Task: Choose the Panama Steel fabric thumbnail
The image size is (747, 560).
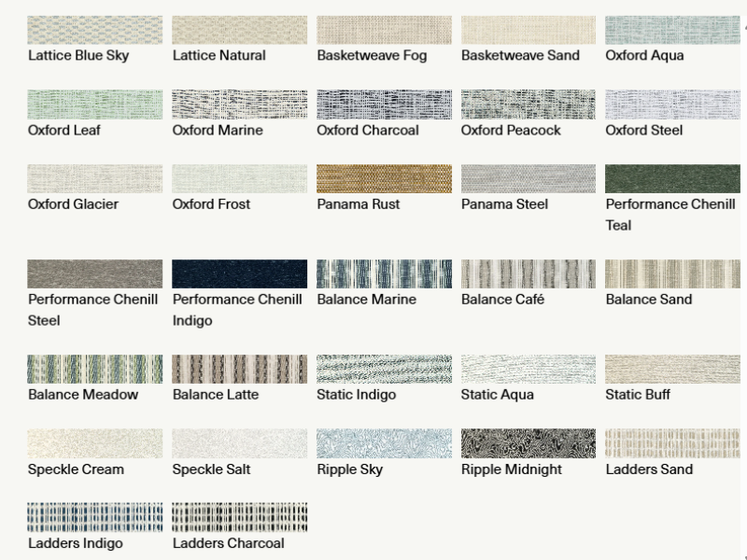Action: point(529,178)
